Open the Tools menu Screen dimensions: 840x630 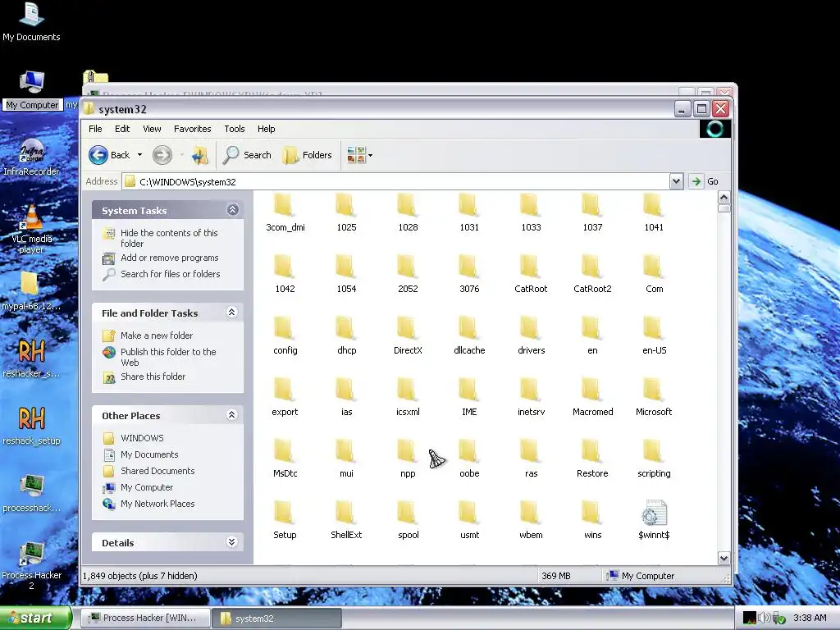[234, 129]
